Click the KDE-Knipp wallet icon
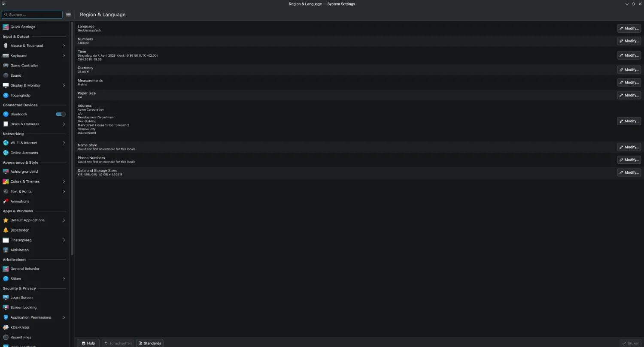This screenshot has width=644, height=347. pyautogui.click(x=6, y=327)
